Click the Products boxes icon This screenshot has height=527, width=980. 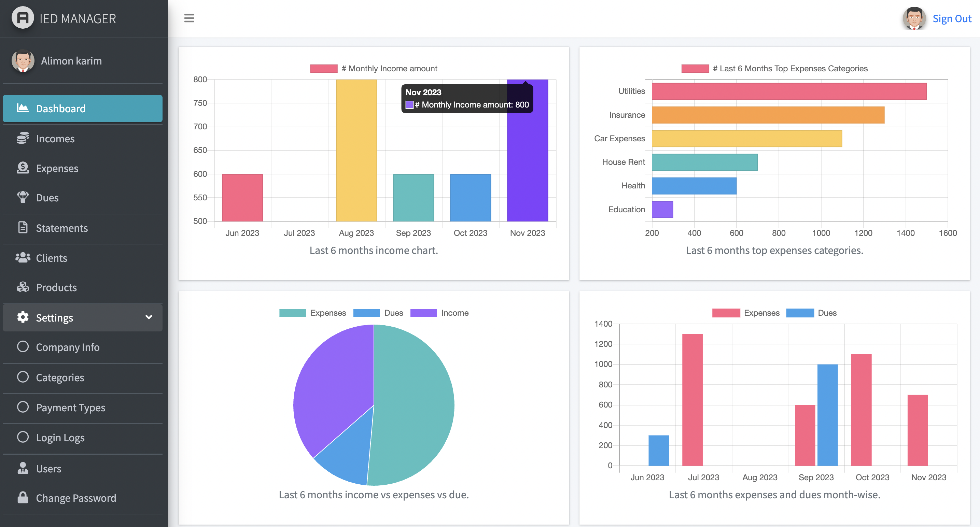click(x=23, y=287)
